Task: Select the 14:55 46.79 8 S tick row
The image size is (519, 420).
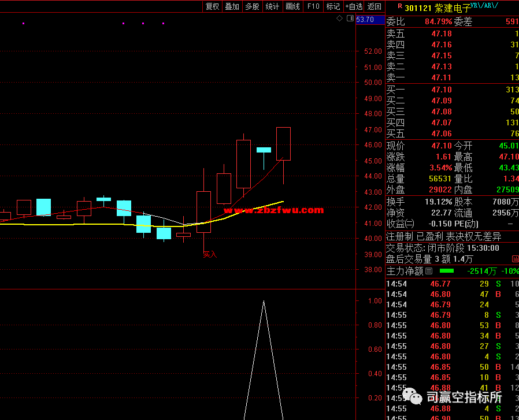Action: pos(452,315)
